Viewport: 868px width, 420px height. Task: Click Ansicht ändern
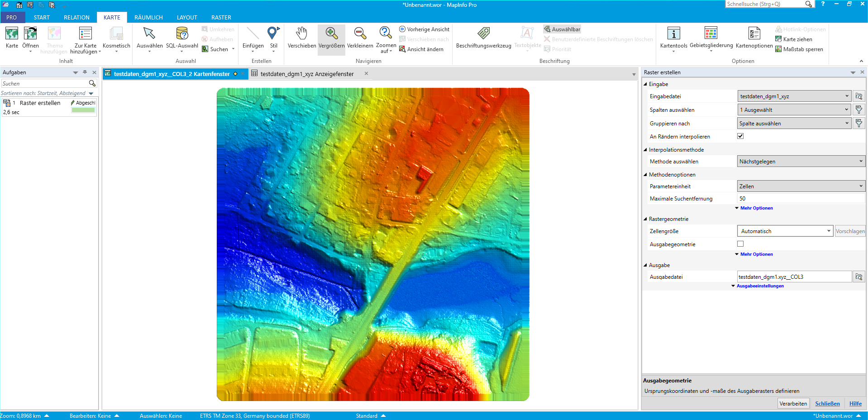click(x=421, y=49)
